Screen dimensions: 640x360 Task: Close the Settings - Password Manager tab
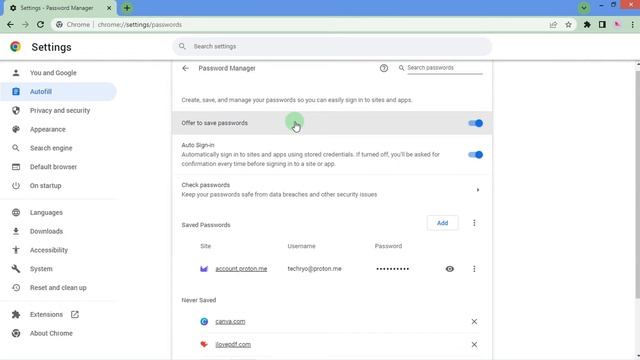point(109,8)
